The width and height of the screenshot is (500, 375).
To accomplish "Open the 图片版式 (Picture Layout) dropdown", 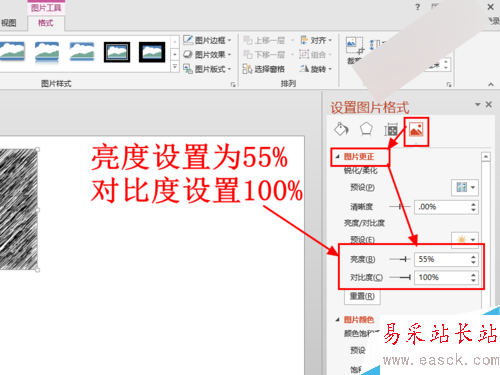I will (207, 69).
